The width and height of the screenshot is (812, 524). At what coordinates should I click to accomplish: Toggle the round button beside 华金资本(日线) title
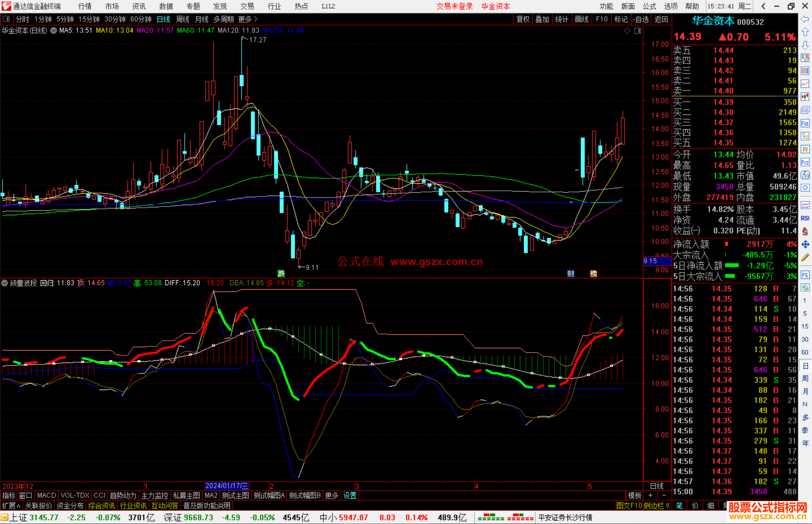pos(53,30)
